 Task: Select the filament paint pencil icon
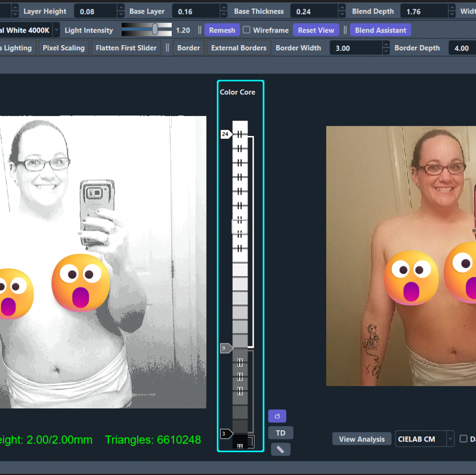tap(280, 449)
